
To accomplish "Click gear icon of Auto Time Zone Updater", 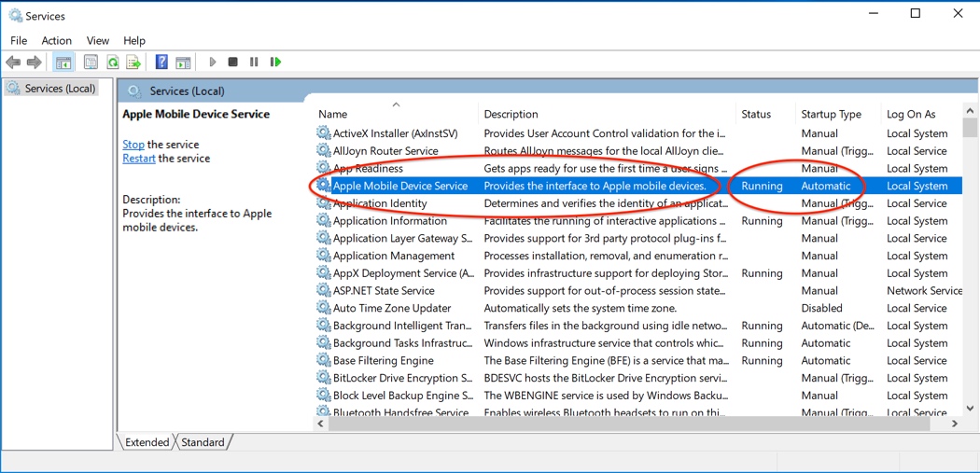I will click(x=323, y=308).
